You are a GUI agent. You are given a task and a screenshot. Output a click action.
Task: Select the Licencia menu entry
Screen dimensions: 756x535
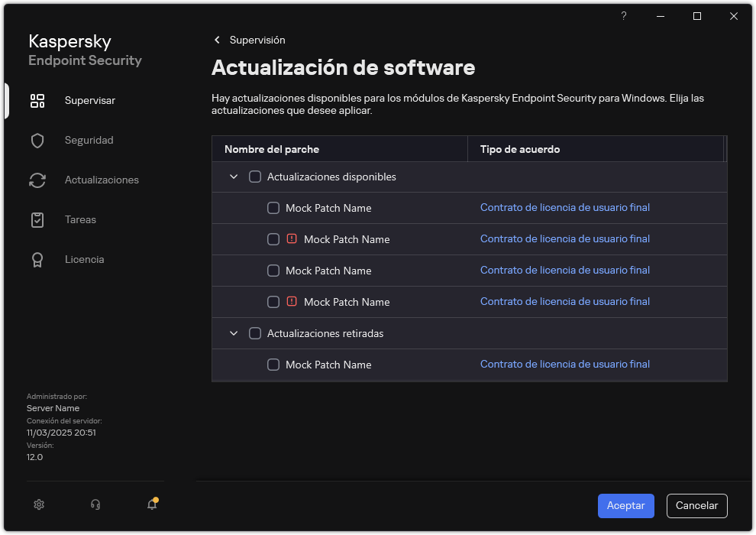pos(84,259)
